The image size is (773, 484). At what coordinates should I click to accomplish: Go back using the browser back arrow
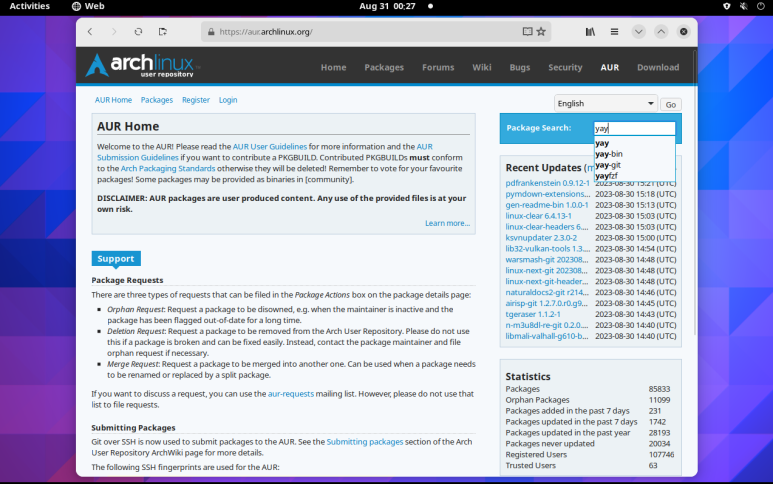[x=90, y=32]
